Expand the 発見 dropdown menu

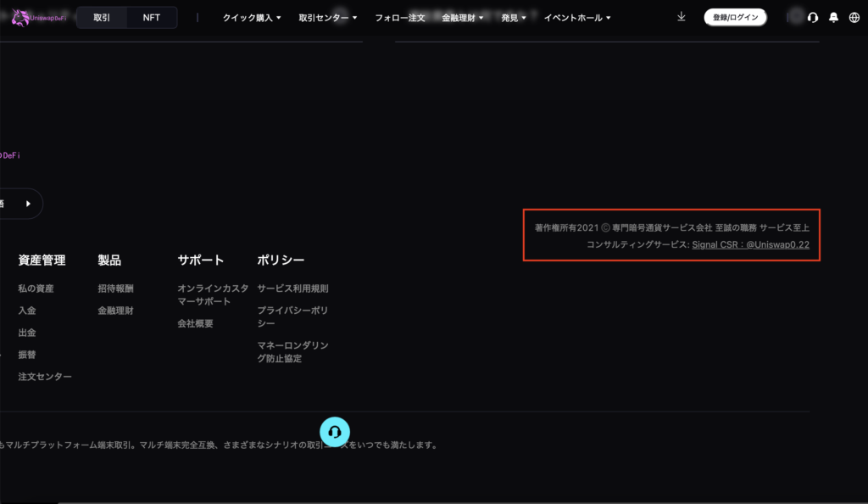click(514, 18)
